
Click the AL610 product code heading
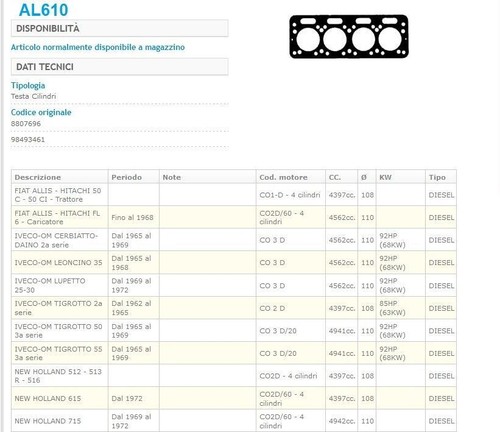44,10
